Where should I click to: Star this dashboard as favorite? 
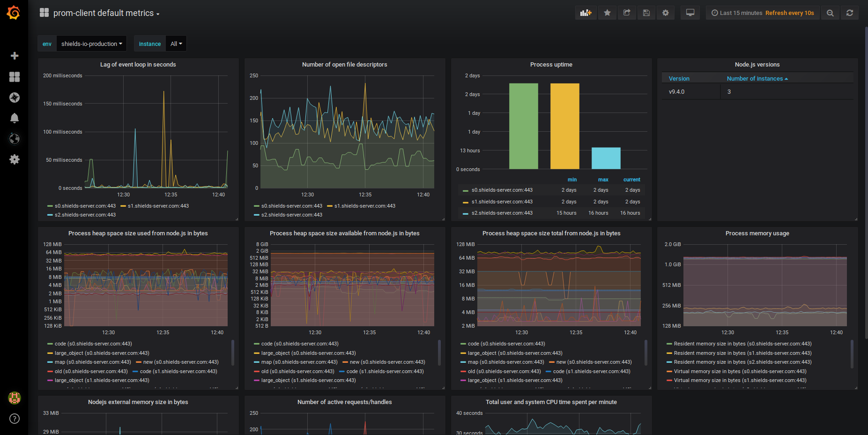pos(608,13)
